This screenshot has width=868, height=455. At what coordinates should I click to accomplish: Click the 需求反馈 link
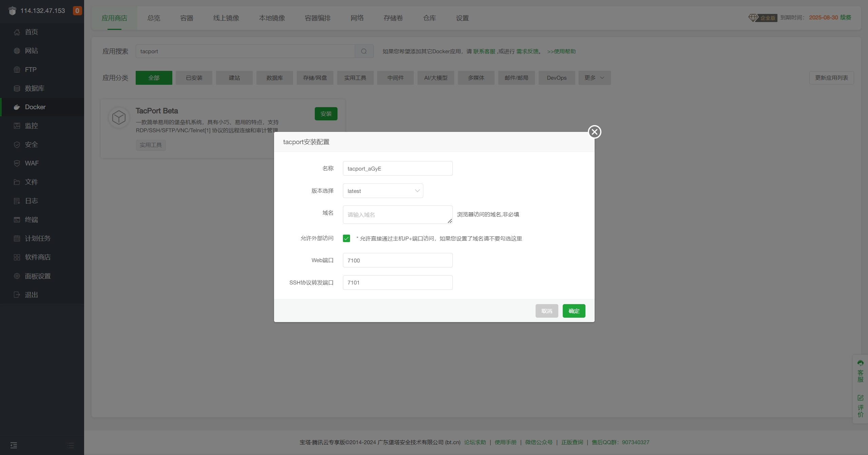pyautogui.click(x=527, y=51)
